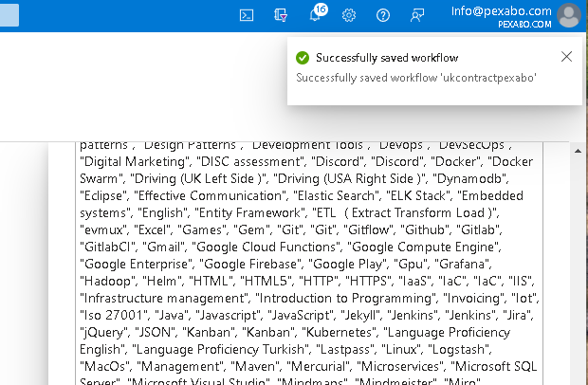
Task: Click the "HTTPS" entry
Action: [369, 281]
